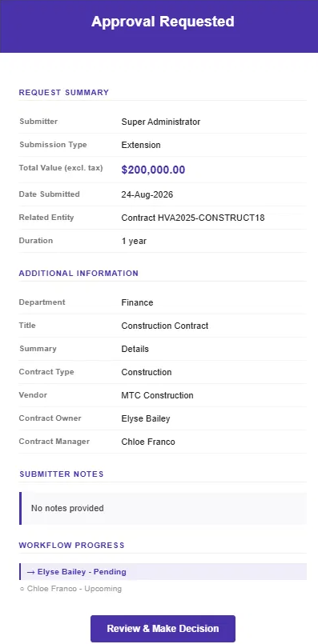Click the Chloe Franco - Upcoming workflow step
This screenshot has height=644, width=318.
click(x=70, y=589)
